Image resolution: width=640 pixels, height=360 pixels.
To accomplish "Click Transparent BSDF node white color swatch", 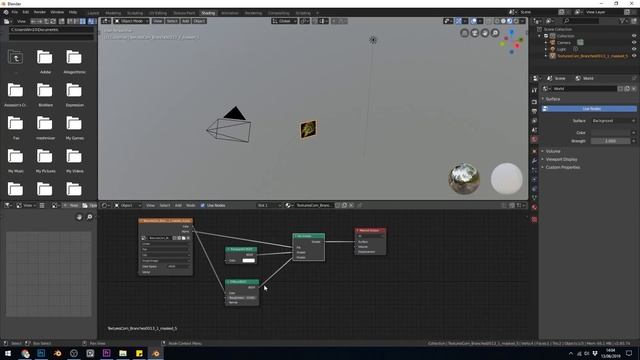I will (248, 260).
